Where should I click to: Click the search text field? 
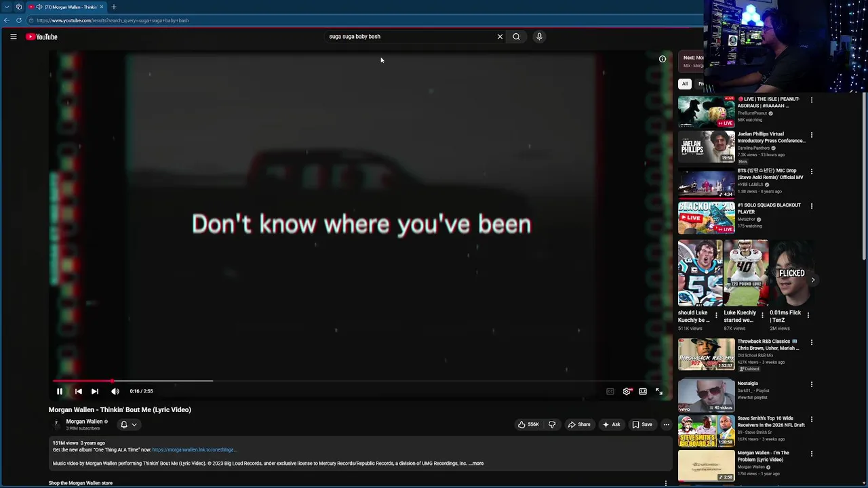(x=410, y=37)
